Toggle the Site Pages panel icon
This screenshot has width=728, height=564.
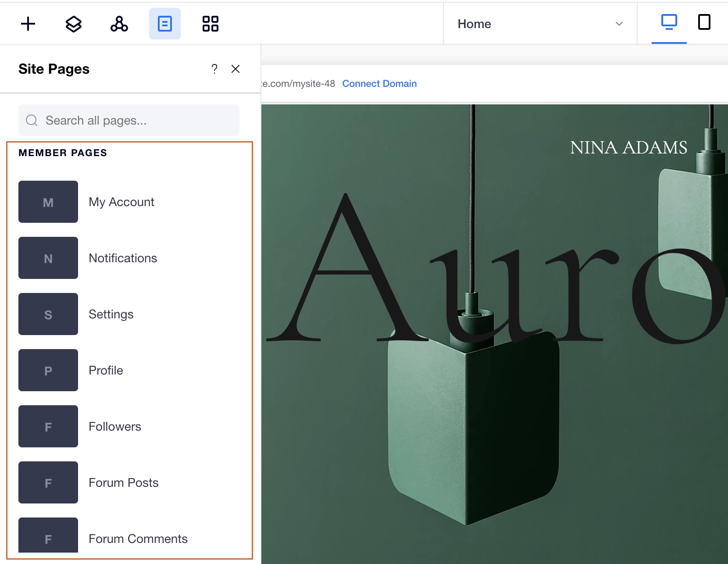click(165, 24)
